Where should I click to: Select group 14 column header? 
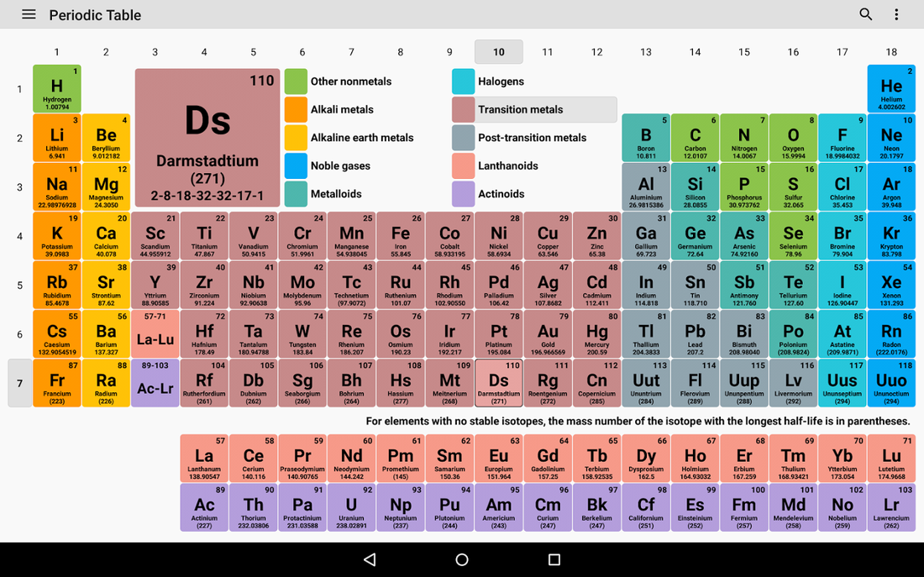tap(695, 52)
